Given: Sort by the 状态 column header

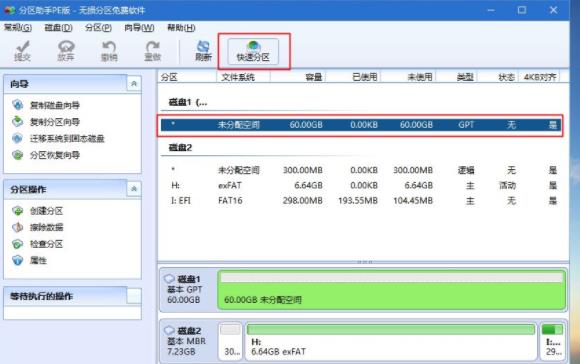Looking at the screenshot, I should coord(498,77).
